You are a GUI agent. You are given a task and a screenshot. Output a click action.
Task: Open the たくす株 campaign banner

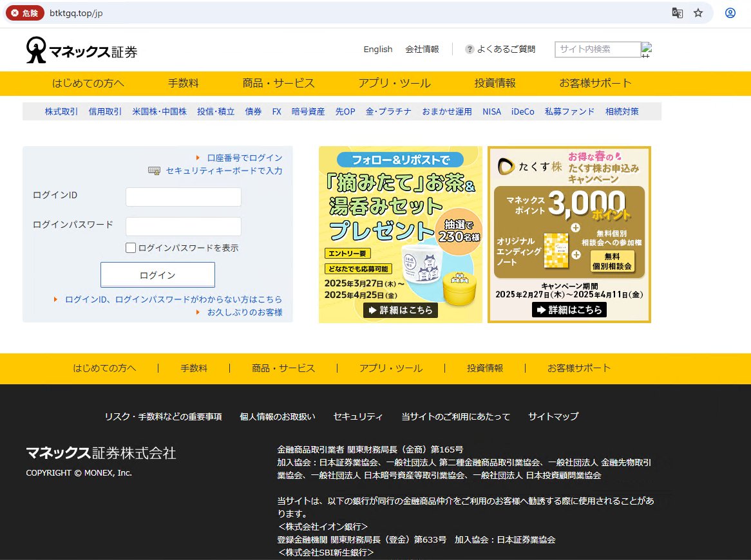click(569, 234)
